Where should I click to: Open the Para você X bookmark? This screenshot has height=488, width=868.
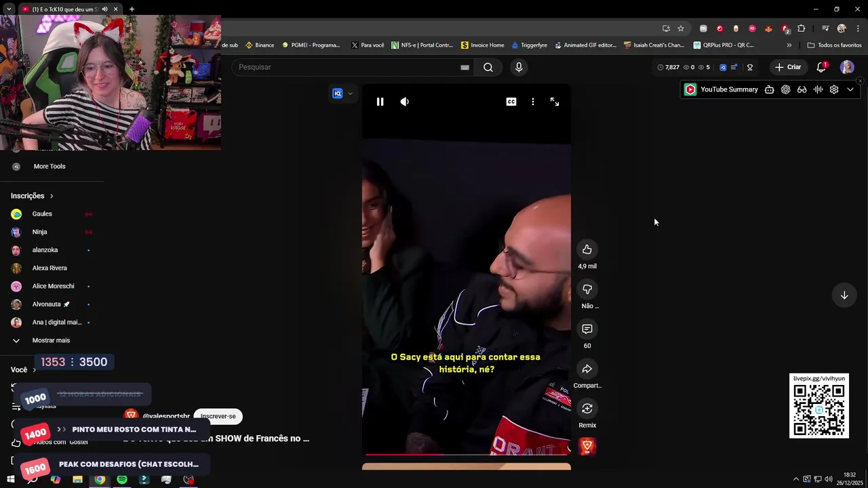pos(368,45)
